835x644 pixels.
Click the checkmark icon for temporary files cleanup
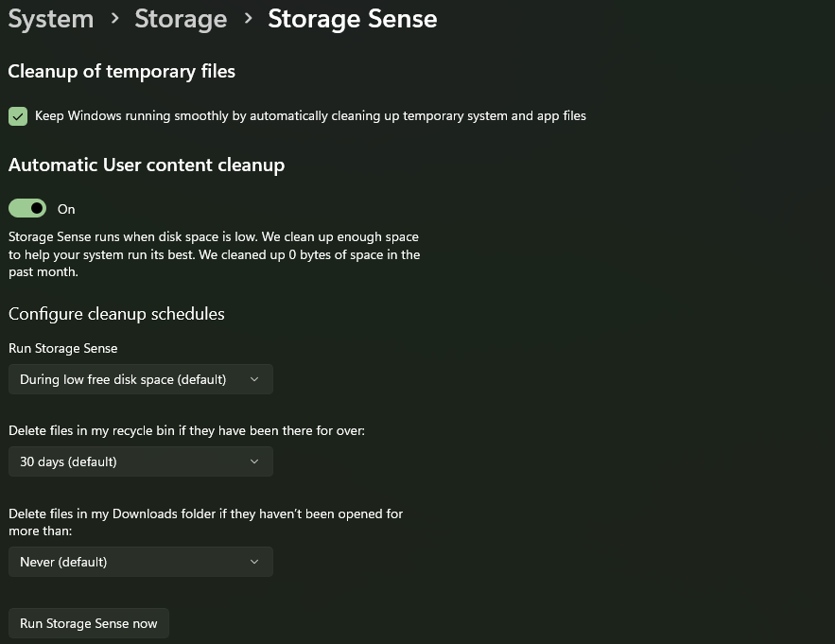pos(18,116)
